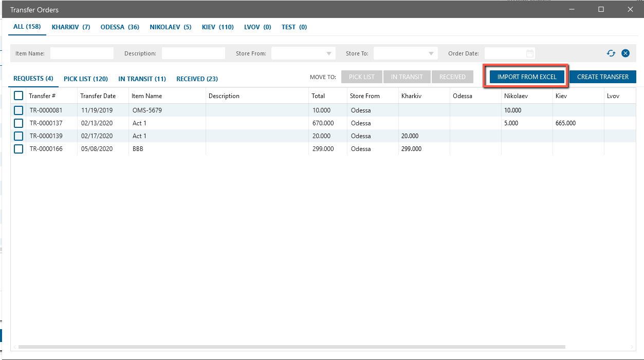Click the Move To PICK LIST button
This screenshot has height=360, width=644.
click(x=362, y=77)
